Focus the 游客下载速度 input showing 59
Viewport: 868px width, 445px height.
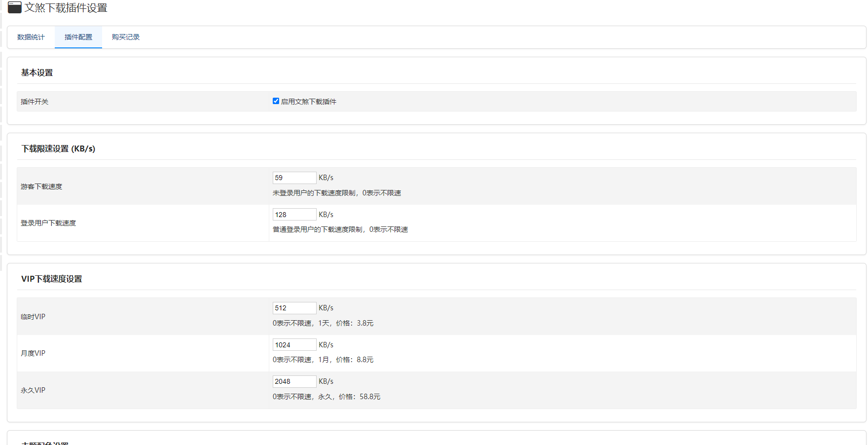[294, 178]
